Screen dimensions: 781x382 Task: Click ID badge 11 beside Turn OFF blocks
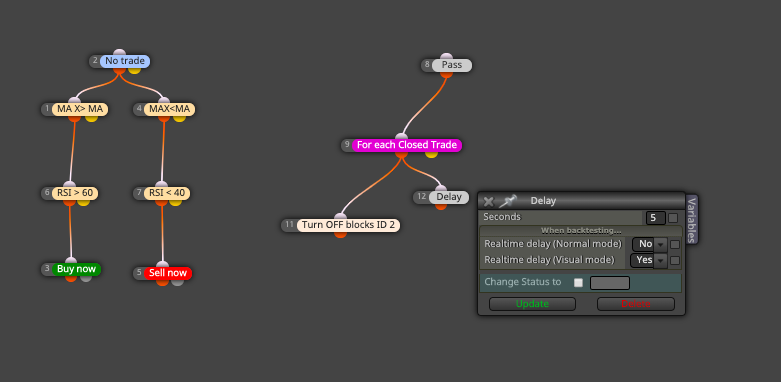click(290, 225)
